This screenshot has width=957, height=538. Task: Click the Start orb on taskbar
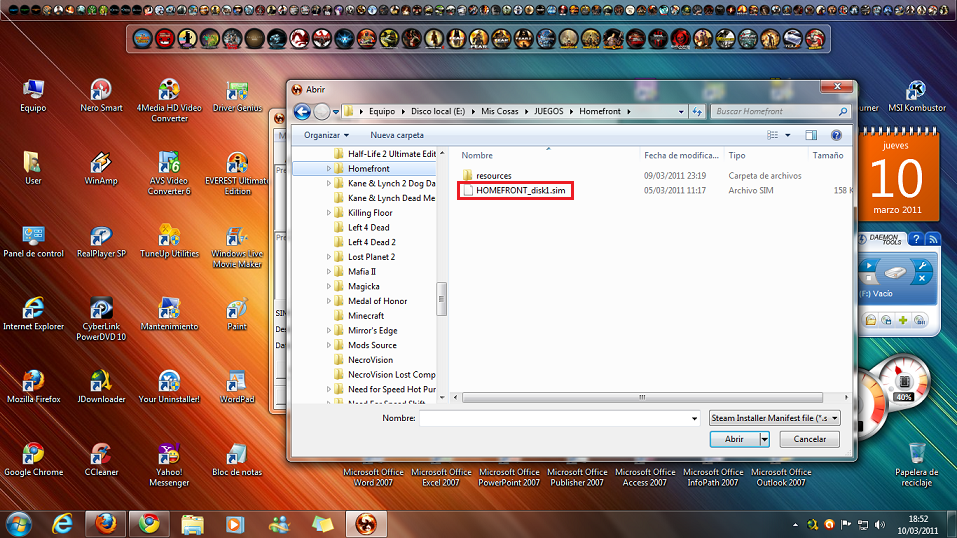click(19, 524)
